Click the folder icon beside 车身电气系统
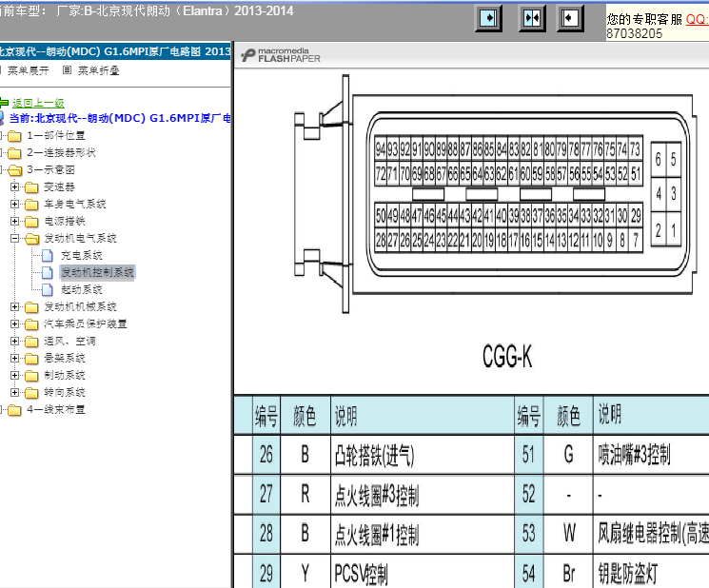The image size is (709, 588). pyautogui.click(x=31, y=205)
